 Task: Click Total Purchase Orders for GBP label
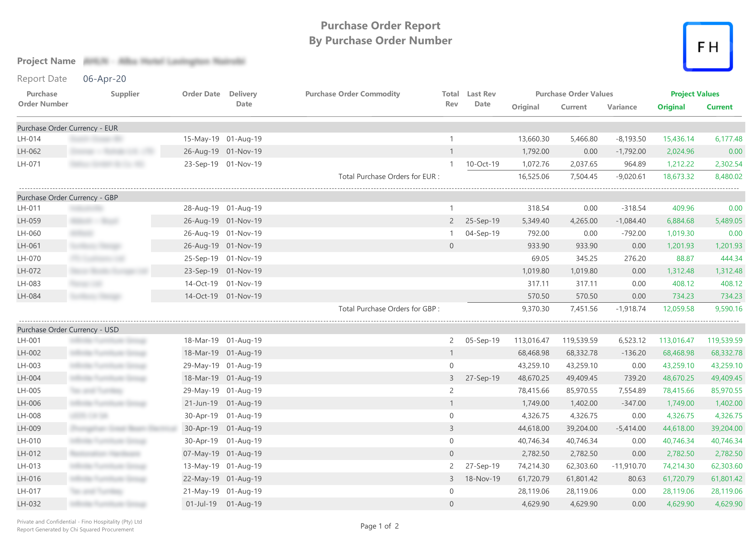[389, 309]
